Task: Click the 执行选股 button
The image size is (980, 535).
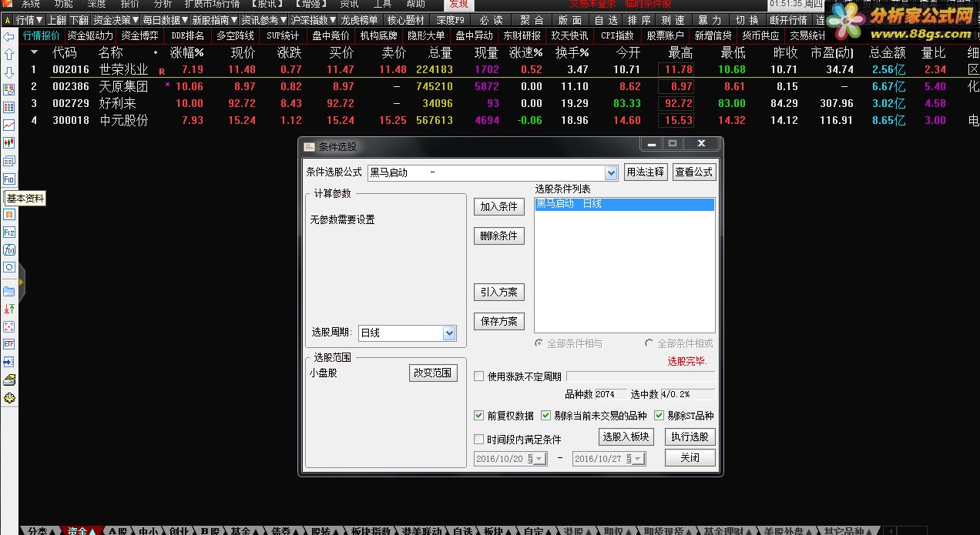Action: point(690,436)
